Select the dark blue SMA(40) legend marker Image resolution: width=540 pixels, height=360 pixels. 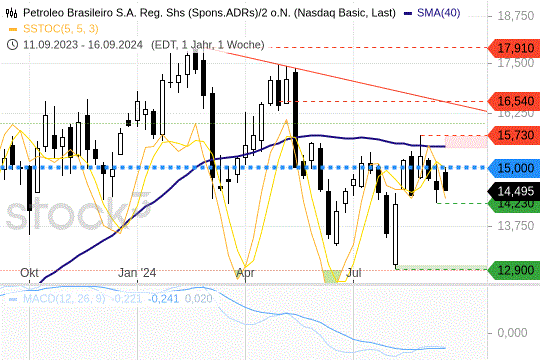(x=408, y=13)
